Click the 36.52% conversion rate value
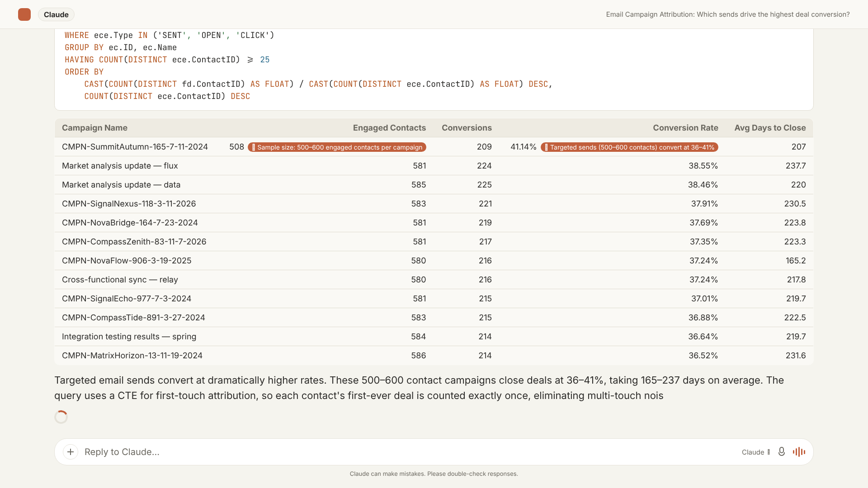Screen dimensions: 868x488 (x=703, y=356)
